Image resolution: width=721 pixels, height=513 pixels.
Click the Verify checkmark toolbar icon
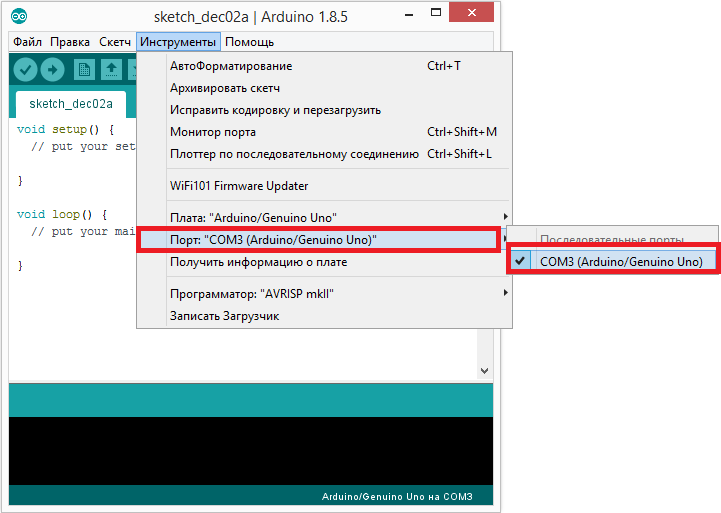click(25, 70)
